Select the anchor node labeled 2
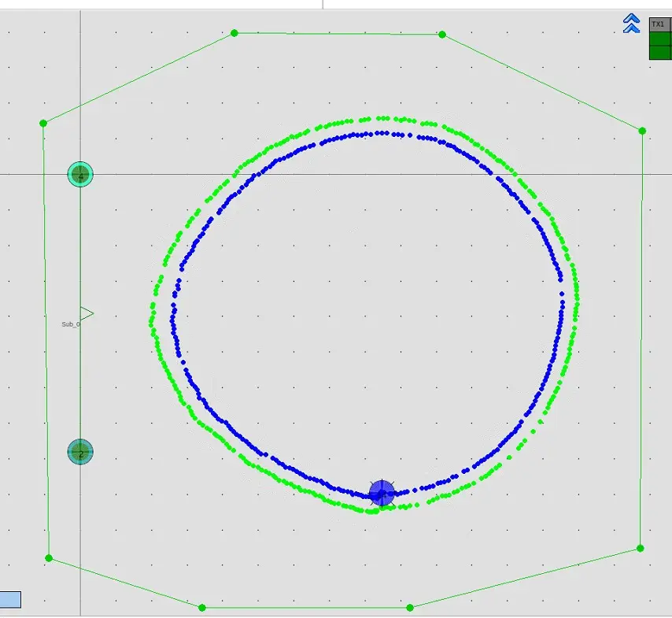 (80, 452)
